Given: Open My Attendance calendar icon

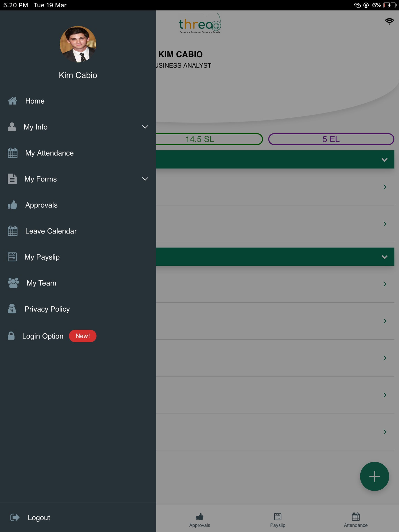Looking at the screenshot, I should (12, 153).
